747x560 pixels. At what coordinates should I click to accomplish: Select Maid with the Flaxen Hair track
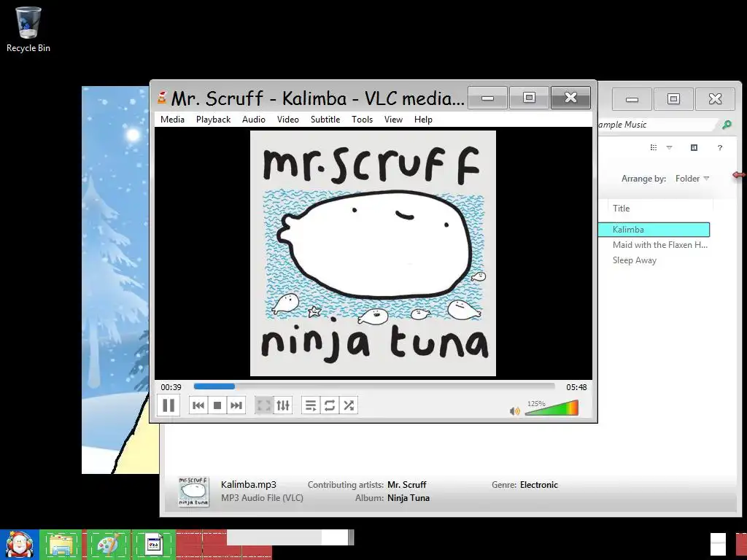[659, 245]
